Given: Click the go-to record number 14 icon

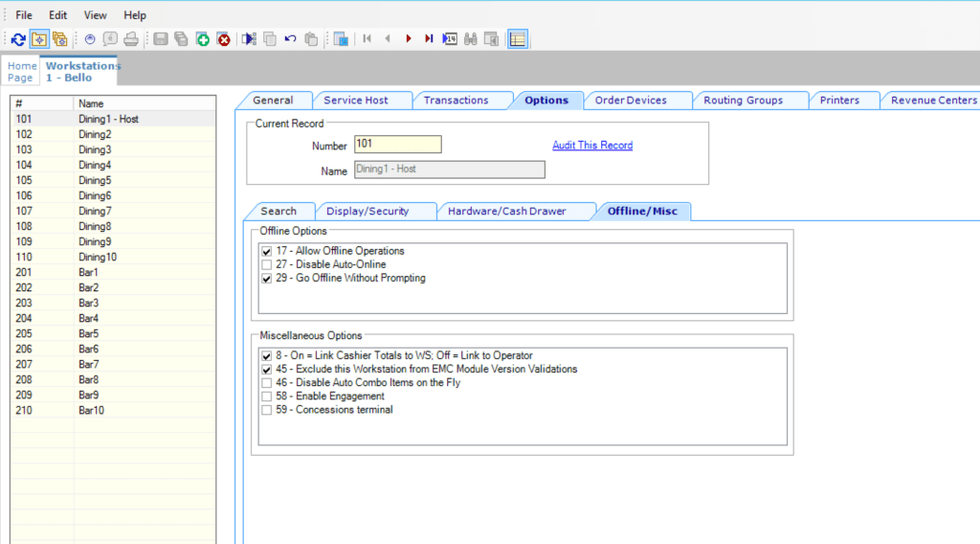Looking at the screenshot, I should point(450,38).
